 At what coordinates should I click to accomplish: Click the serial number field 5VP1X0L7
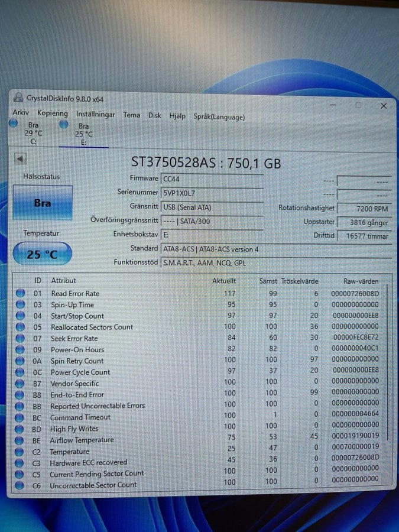212,193
